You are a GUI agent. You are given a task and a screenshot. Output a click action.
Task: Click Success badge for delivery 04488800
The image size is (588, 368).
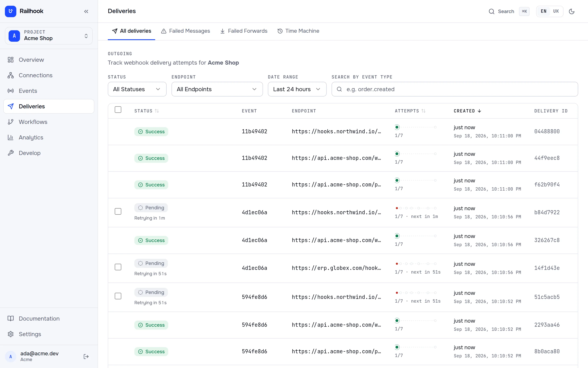(151, 132)
